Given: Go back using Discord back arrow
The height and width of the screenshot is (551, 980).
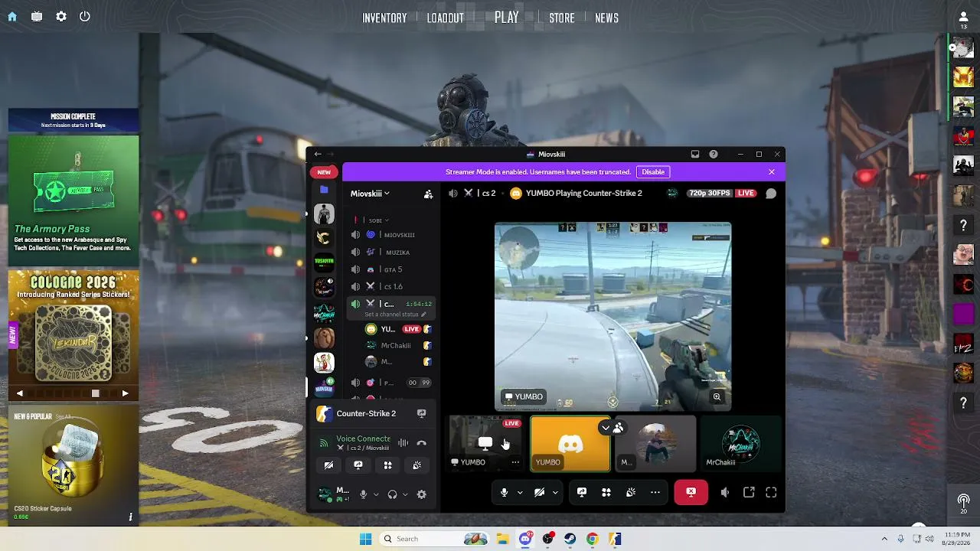Looking at the screenshot, I should pyautogui.click(x=318, y=155).
